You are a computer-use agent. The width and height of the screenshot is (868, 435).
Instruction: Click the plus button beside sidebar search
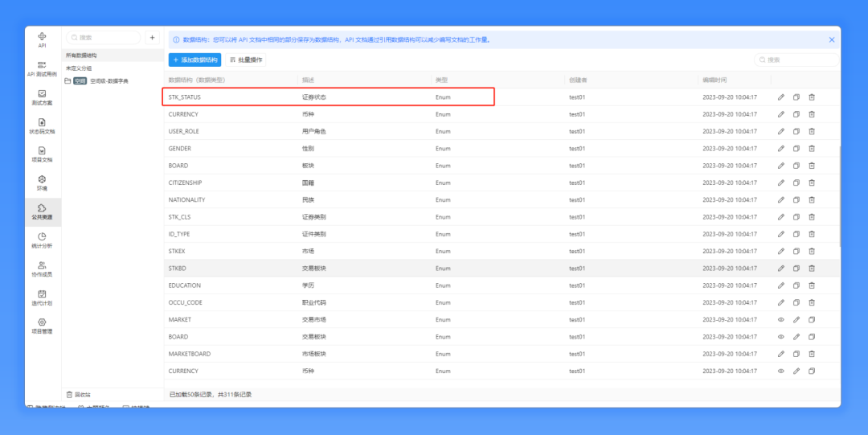click(x=152, y=38)
